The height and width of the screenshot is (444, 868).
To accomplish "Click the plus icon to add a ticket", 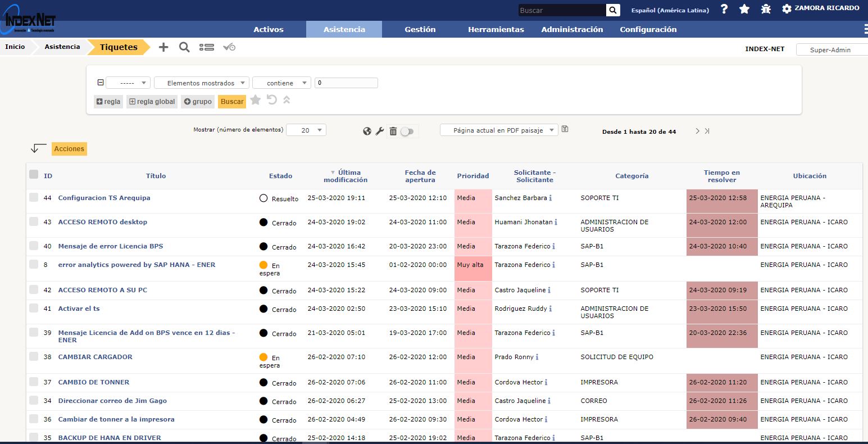I will click(x=163, y=47).
